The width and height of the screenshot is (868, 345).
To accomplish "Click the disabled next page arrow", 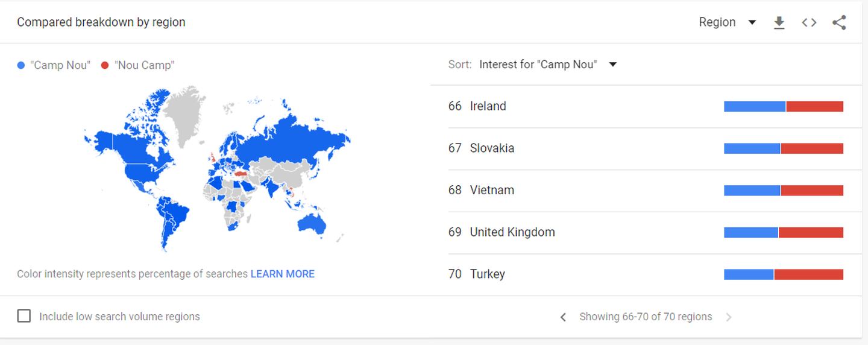I will (x=729, y=317).
